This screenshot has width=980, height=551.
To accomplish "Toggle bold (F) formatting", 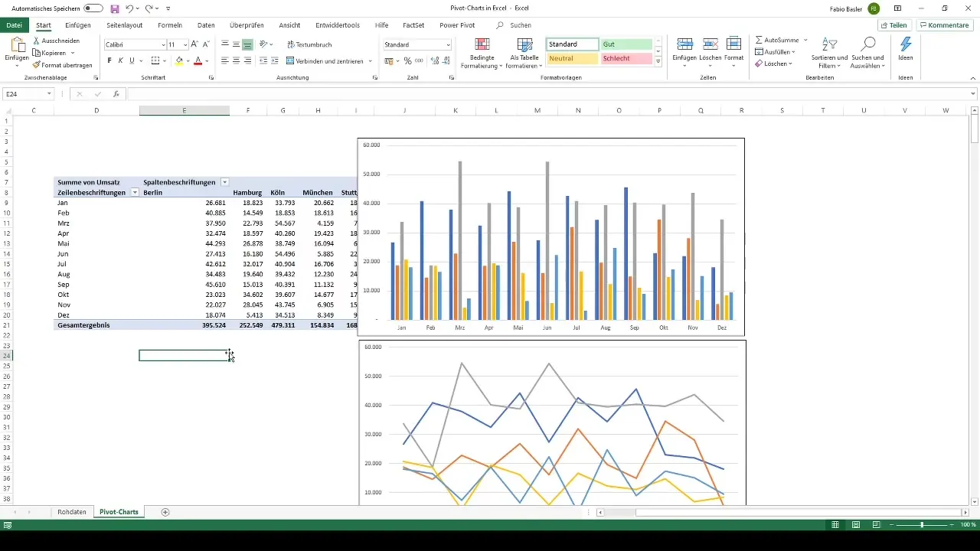I will 109,60.
